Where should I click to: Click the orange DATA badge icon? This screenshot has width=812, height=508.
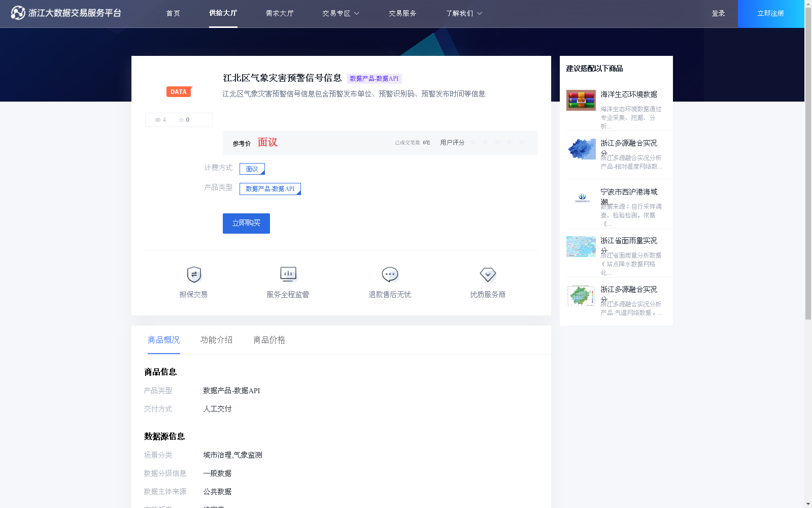[179, 92]
